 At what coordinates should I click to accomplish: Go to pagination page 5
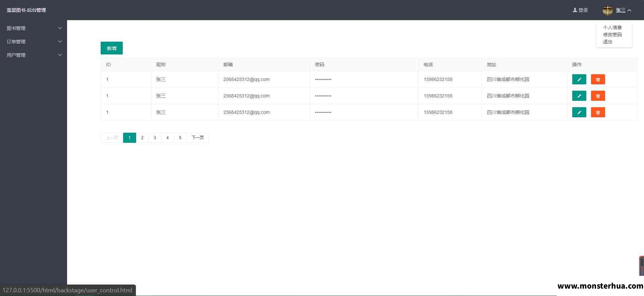click(180, 138)
